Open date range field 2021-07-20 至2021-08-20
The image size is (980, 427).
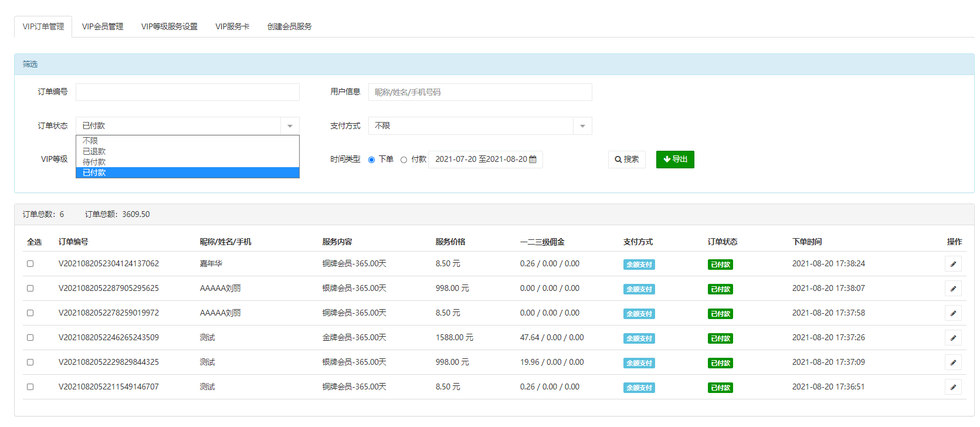pos(486,160)
